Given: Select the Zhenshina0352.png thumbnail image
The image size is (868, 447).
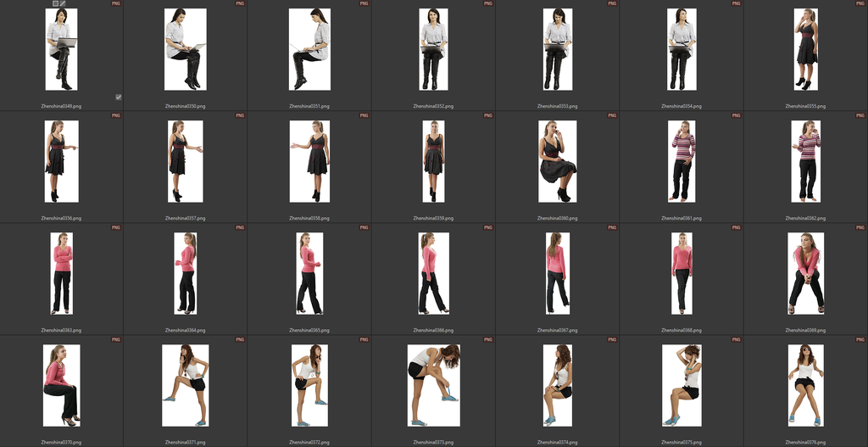Looking at the screenshot, I should pyautogui.click(x=433, y=49).
